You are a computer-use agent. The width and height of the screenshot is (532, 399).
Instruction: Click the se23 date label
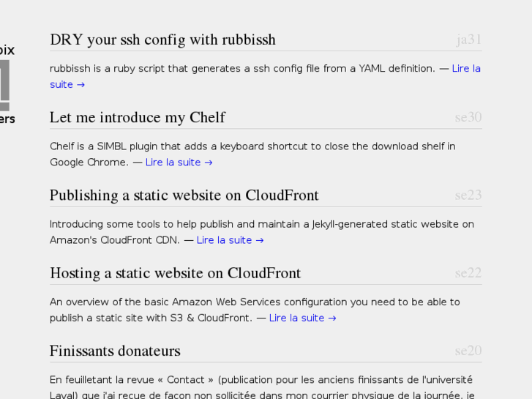tap(468, 195)
